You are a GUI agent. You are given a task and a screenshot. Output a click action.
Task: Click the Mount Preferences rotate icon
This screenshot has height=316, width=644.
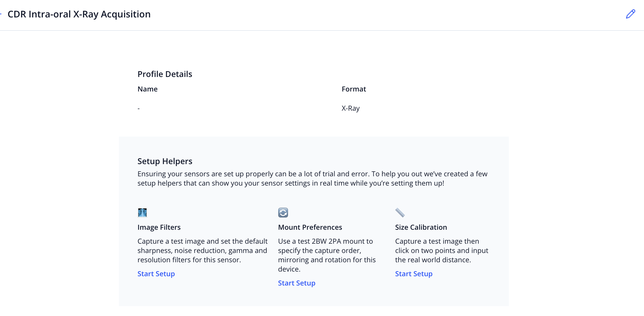[283, 213]
